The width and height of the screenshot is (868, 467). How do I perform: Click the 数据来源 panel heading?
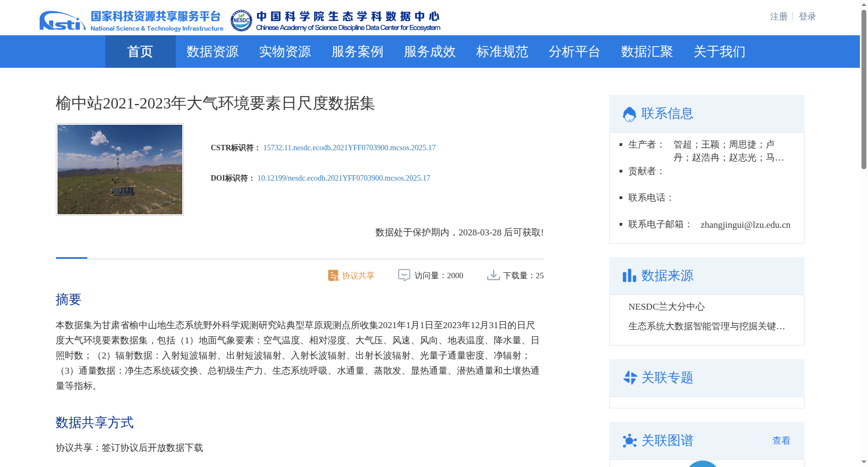[667, 276]
